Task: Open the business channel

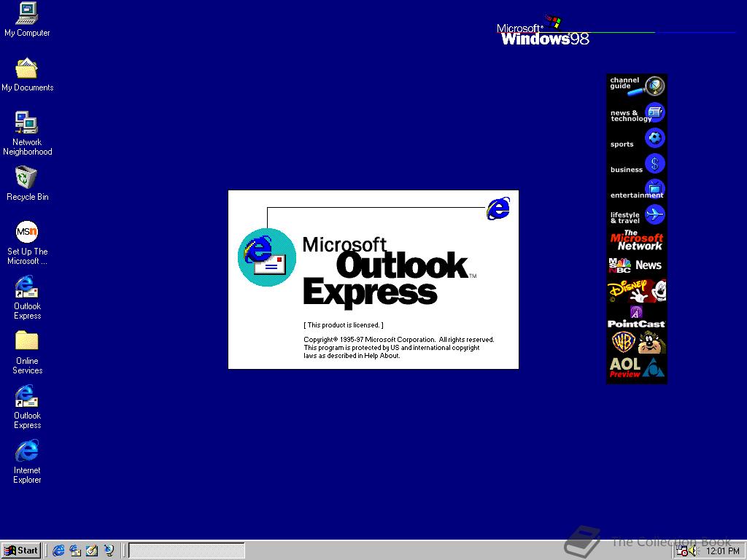Action: 636,165
